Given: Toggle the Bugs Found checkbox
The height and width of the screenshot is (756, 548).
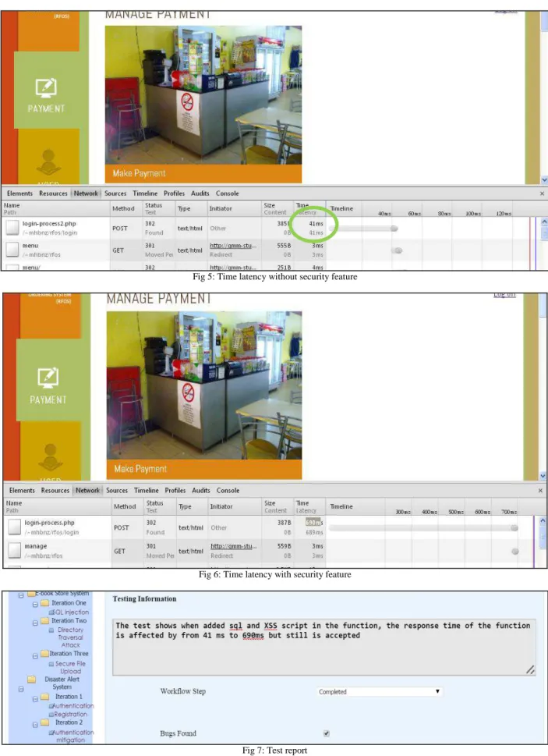Looking at the screenshot, I should coord(327,733).
